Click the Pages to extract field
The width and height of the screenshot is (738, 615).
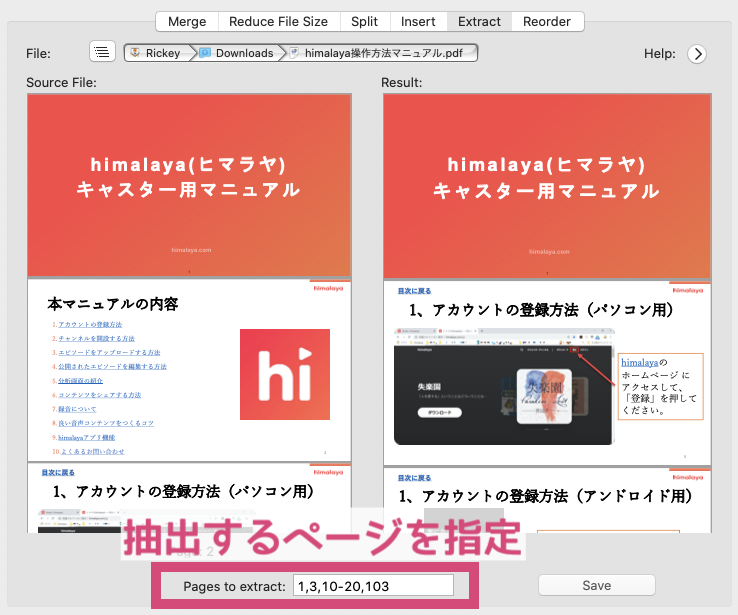[373, 586]
